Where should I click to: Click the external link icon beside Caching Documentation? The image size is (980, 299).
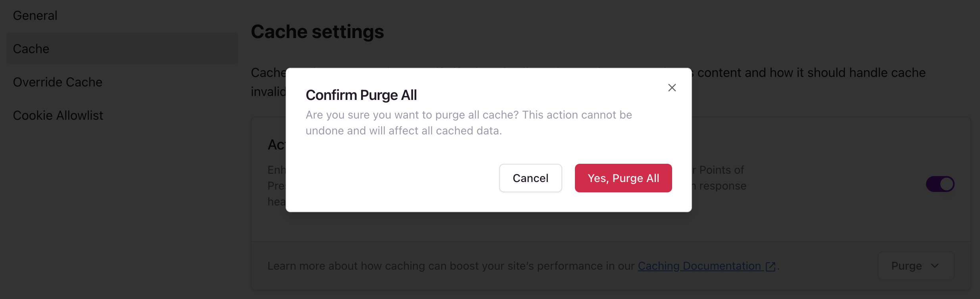770,266
